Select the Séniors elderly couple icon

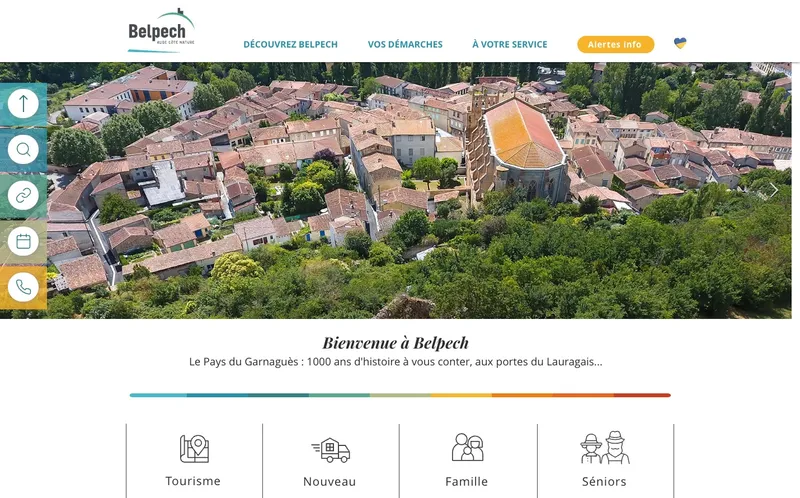pos(605,447)
